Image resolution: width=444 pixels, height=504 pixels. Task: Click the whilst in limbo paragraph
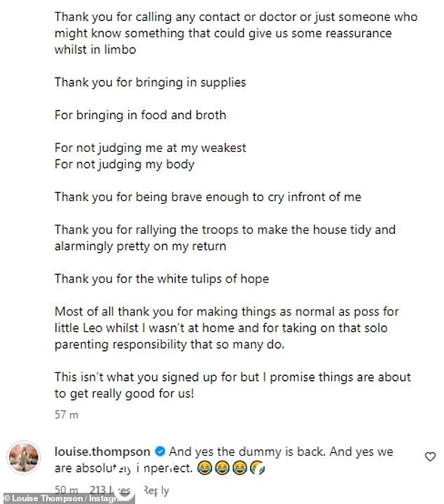236,33
